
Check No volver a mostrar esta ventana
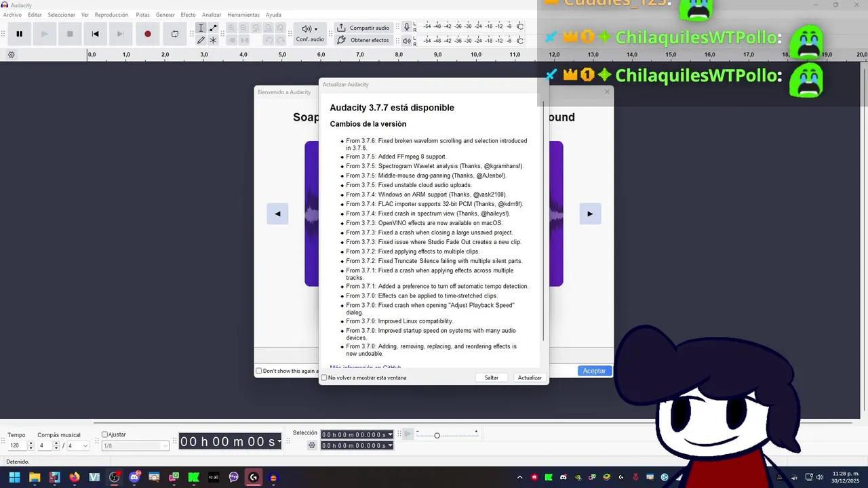pyautogui.click(x=324, y=378)
